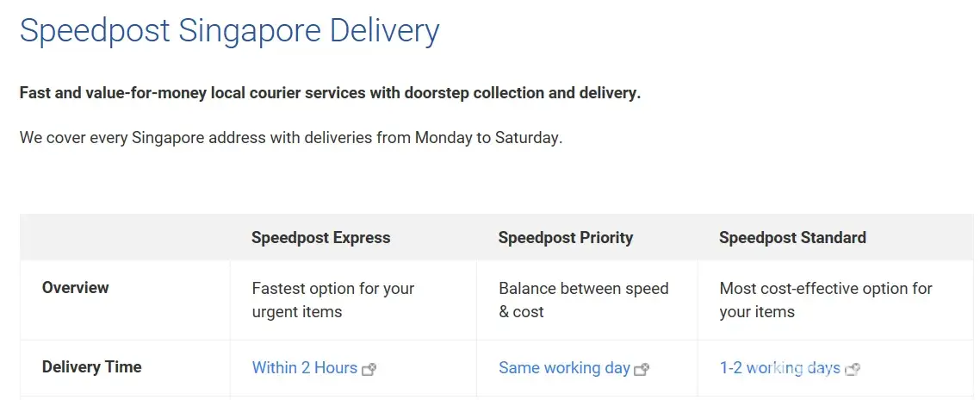Click the Speedpost Singapore Delivery heading
The height and width of the screenshot is (400, 980).
pos(229,31)
